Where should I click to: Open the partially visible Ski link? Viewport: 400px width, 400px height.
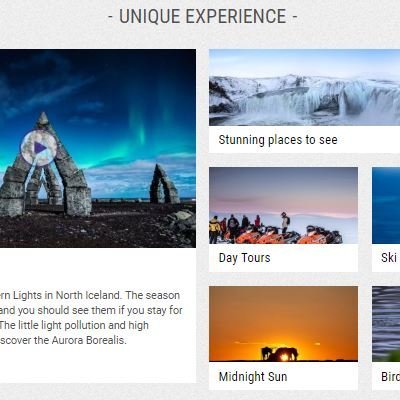point(389,257)
